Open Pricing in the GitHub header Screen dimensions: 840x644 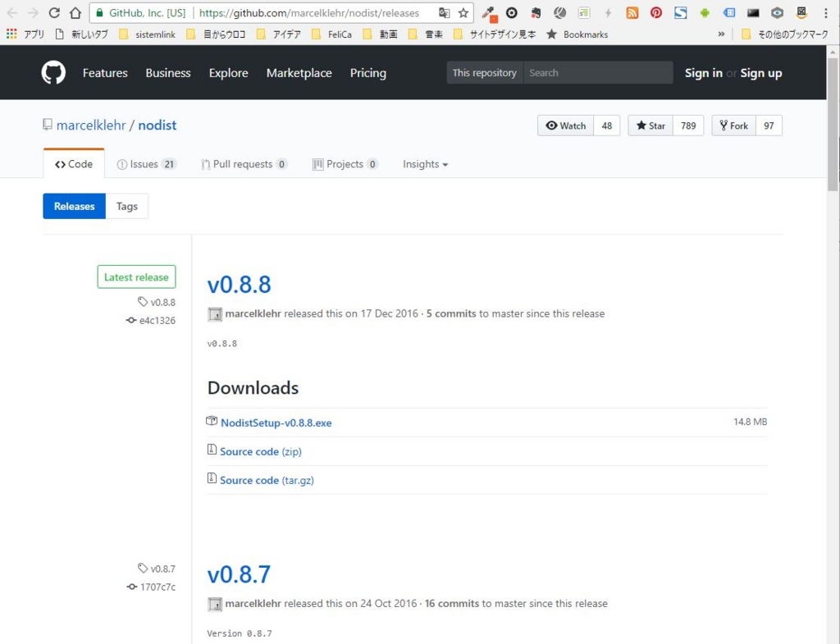[x=368, y=73]
